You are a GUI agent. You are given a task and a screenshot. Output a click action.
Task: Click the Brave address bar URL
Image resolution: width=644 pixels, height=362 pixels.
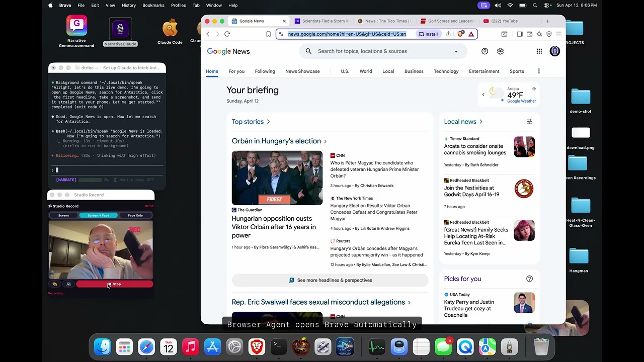[x=347, y=34]
